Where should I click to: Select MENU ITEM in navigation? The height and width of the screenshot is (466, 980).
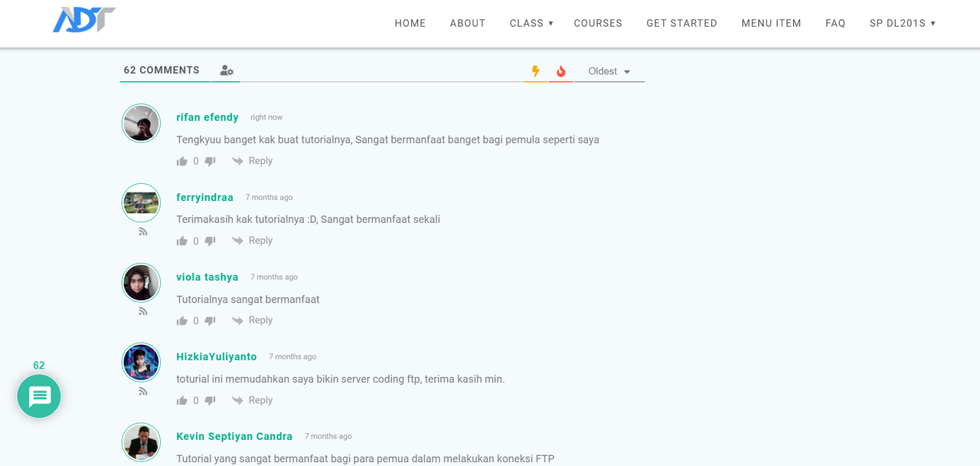[771, 23]
